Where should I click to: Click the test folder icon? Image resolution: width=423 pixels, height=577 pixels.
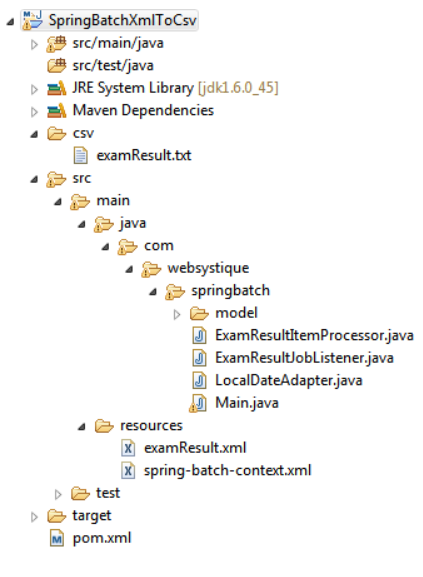80,493
